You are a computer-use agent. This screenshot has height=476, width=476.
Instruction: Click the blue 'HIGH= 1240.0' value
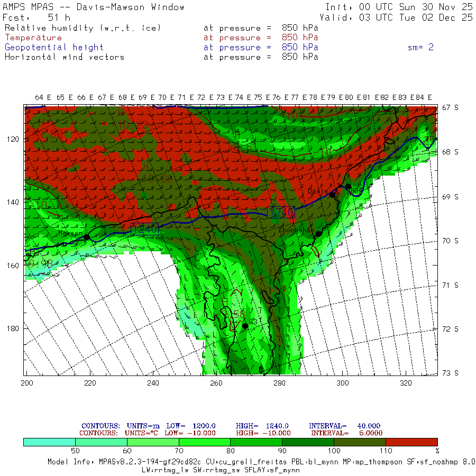(x=262, y=426)
